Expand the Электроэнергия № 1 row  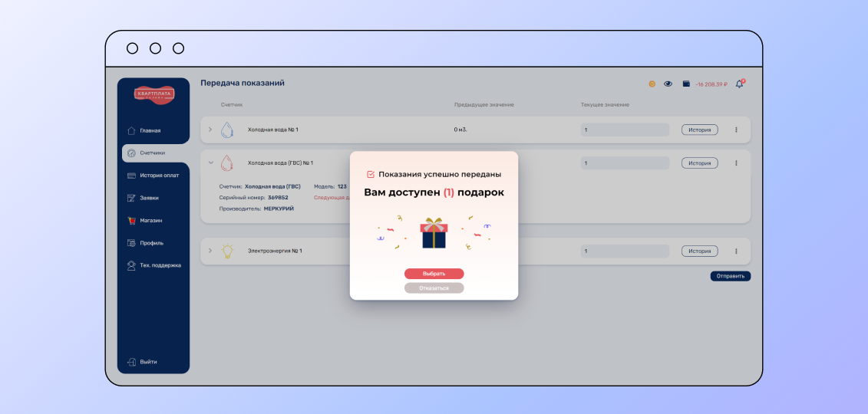pos(210,251)
